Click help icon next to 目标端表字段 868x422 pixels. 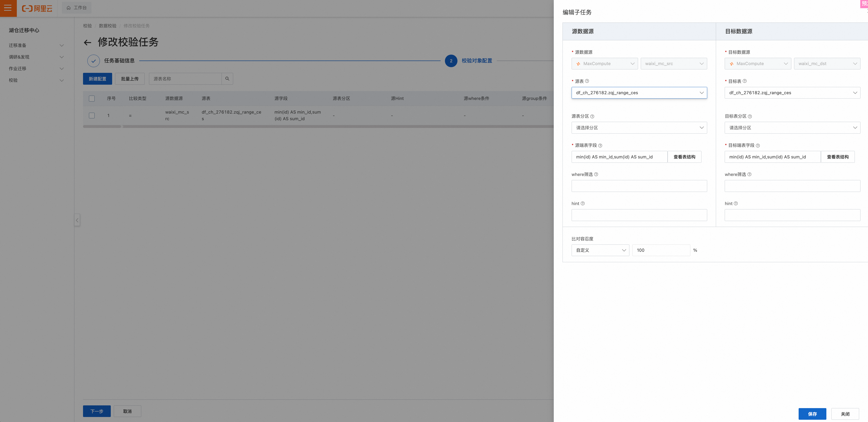[x=758, y=146]
